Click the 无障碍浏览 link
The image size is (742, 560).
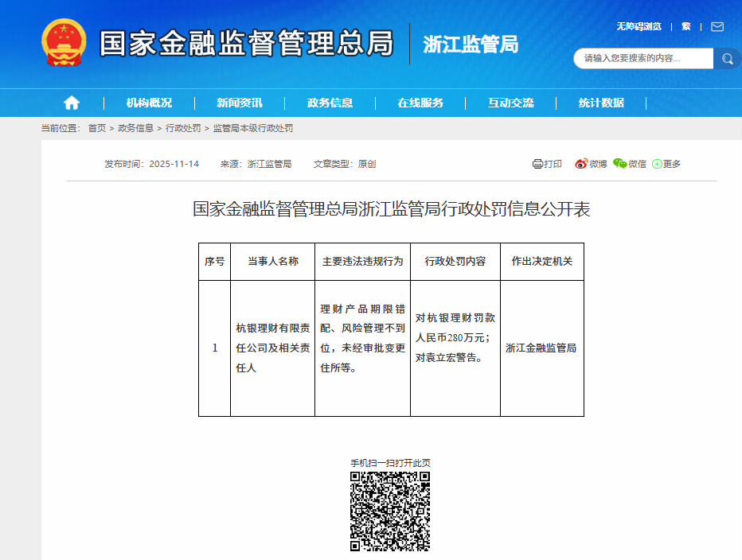(639, 26)
